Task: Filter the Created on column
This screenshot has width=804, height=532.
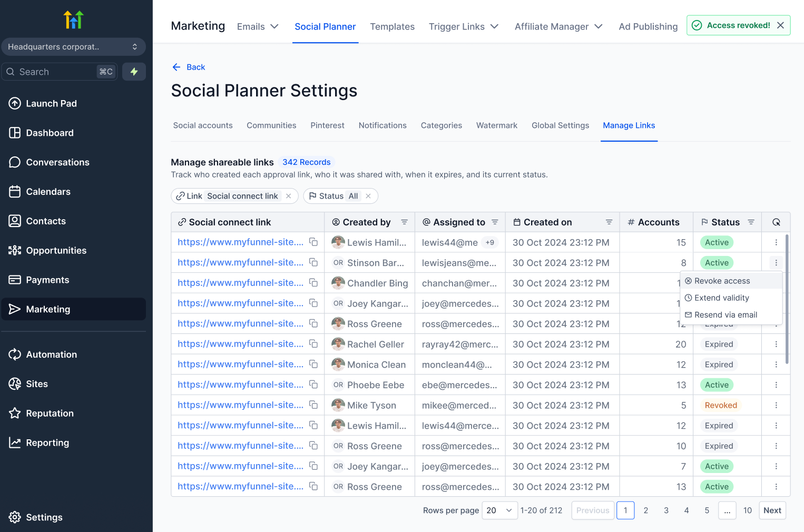Action: tap(609, 222)
